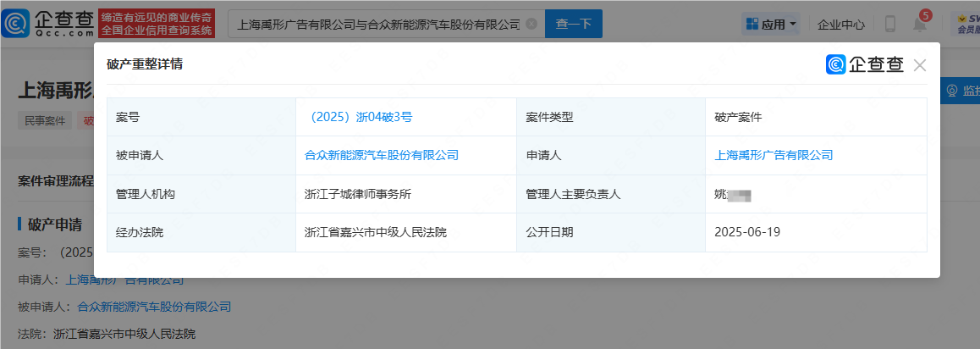The image size is (980, 349).
Task: Click the 浙江子城律师事务所 administrator cell
Action: click(358, 194)
